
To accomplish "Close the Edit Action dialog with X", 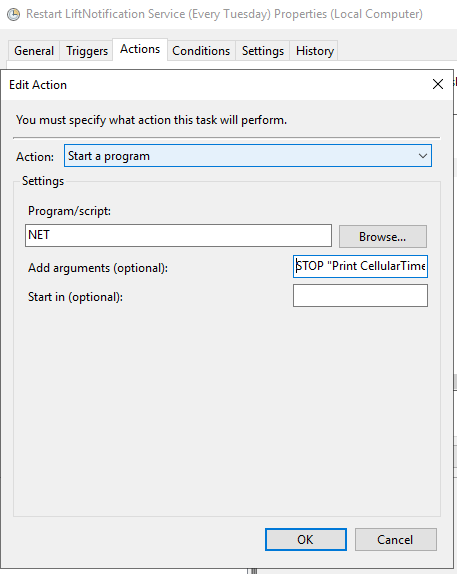I will (x=438, y=84).
